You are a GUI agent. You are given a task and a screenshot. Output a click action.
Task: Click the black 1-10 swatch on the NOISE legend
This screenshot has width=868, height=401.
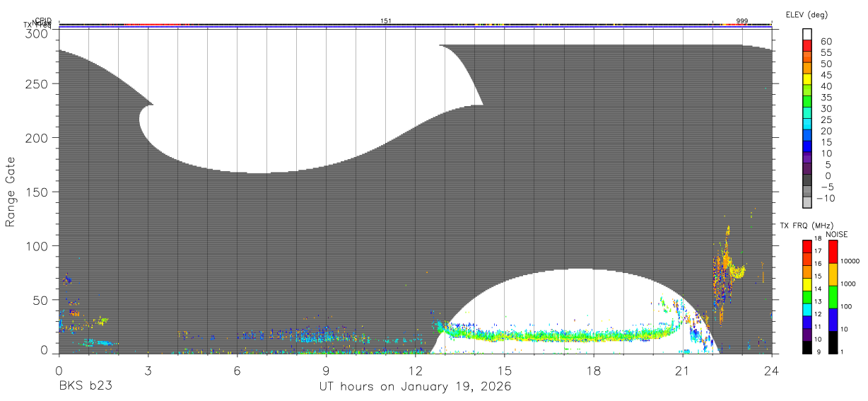(x=833, y=342)
